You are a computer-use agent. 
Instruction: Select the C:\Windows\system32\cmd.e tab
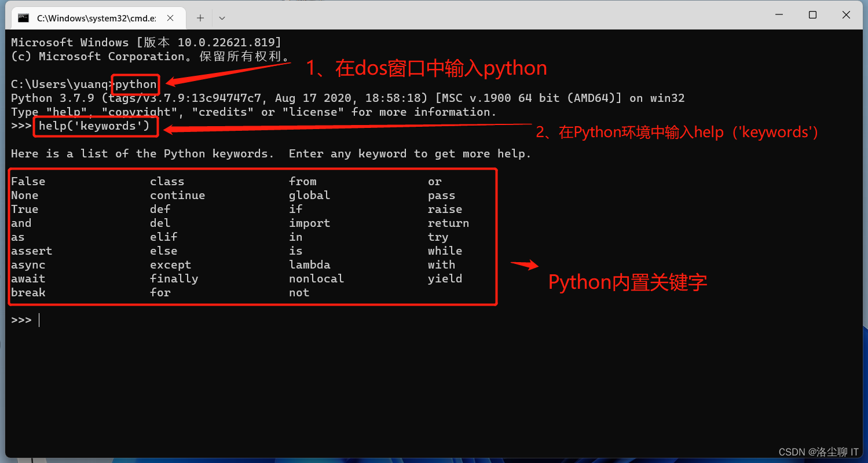click(96, 18)
